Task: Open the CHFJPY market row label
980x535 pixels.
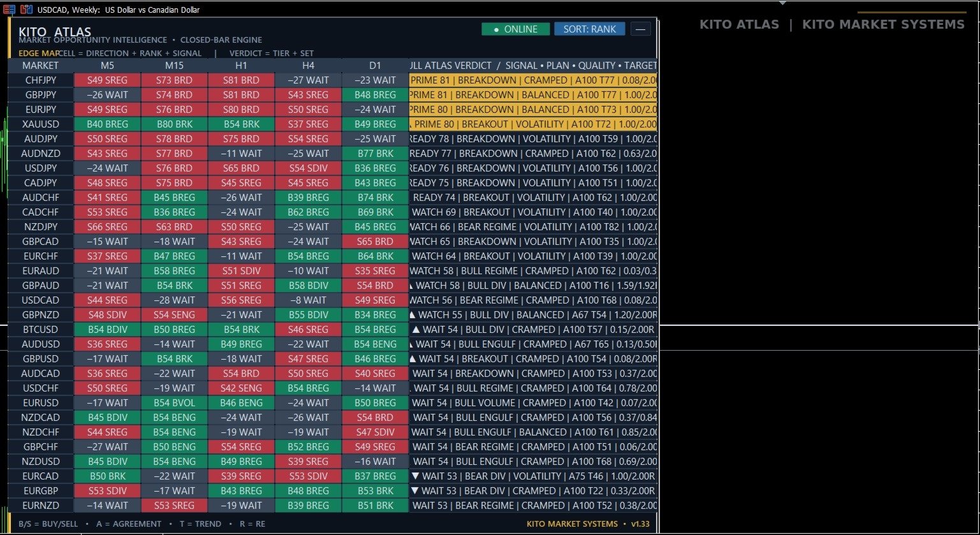Action: (x=40, y=80)
